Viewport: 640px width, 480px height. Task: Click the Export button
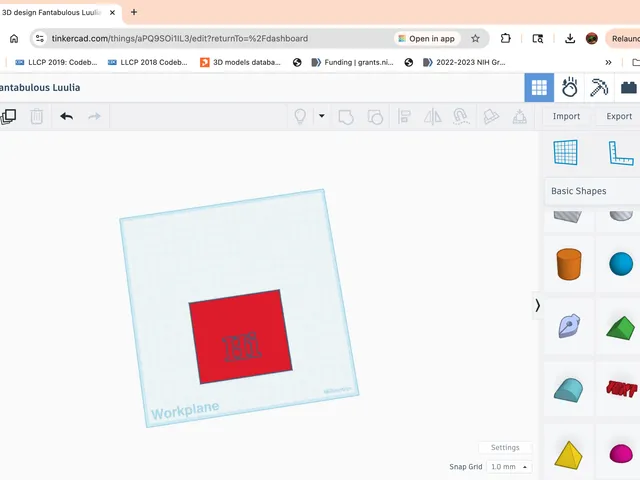(x=619, y=116)
